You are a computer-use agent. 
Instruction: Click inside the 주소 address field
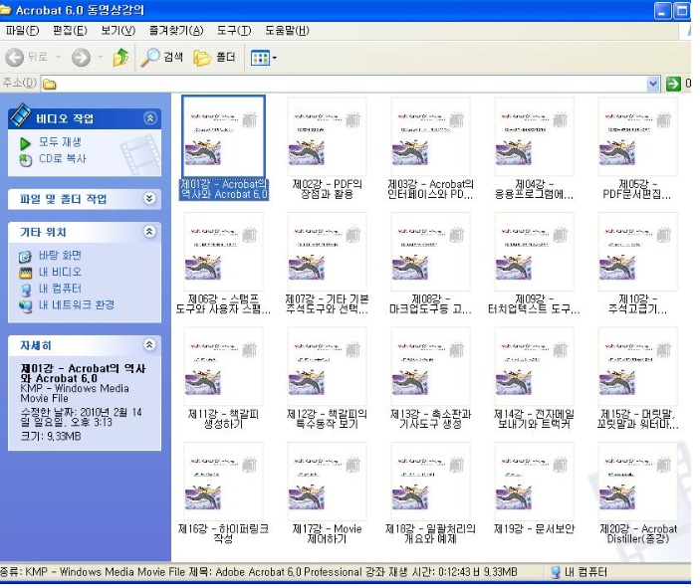344,84
